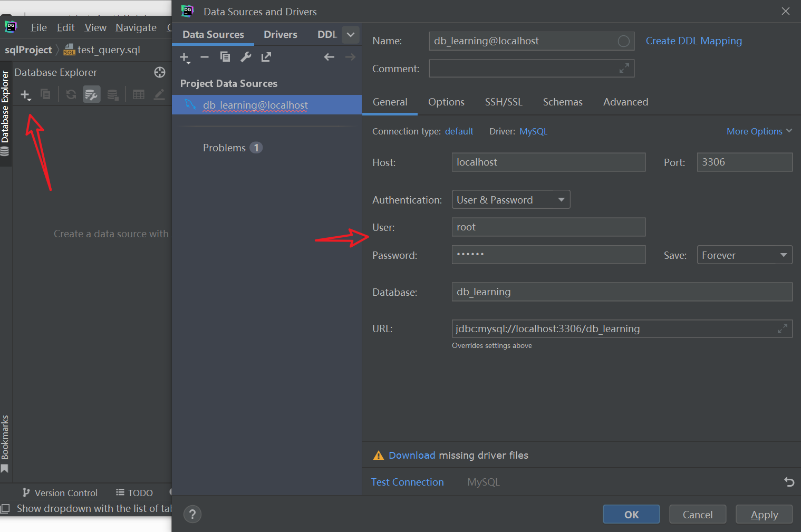The width and height of the screenshot is (801, 532).
Task: Go back with the left arrow icon
Action: [x=330, y=57]
